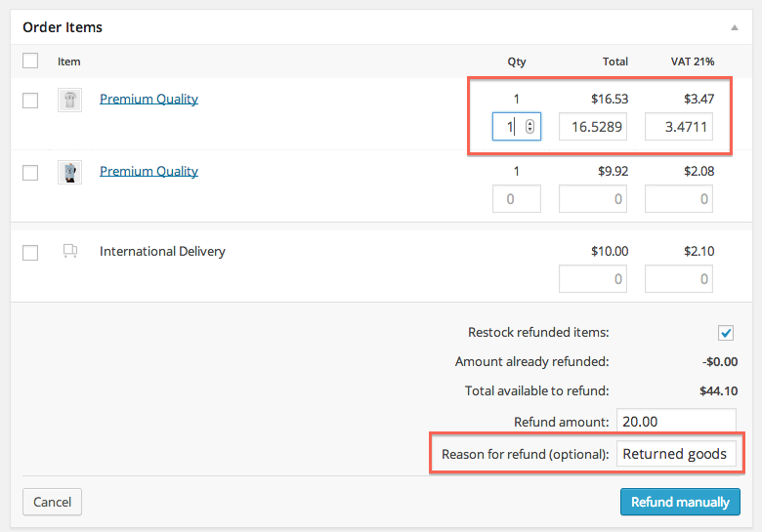Toggle the select-all items checkbox in header
Image resolution: width=762 pixels, height=532 pixels.
point(30,61)
